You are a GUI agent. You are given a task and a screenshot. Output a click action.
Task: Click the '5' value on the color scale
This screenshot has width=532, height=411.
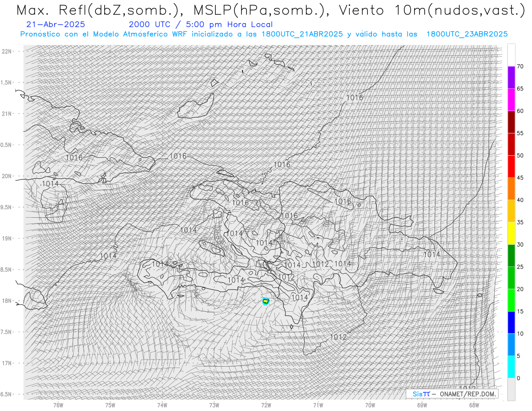point(519,356)
